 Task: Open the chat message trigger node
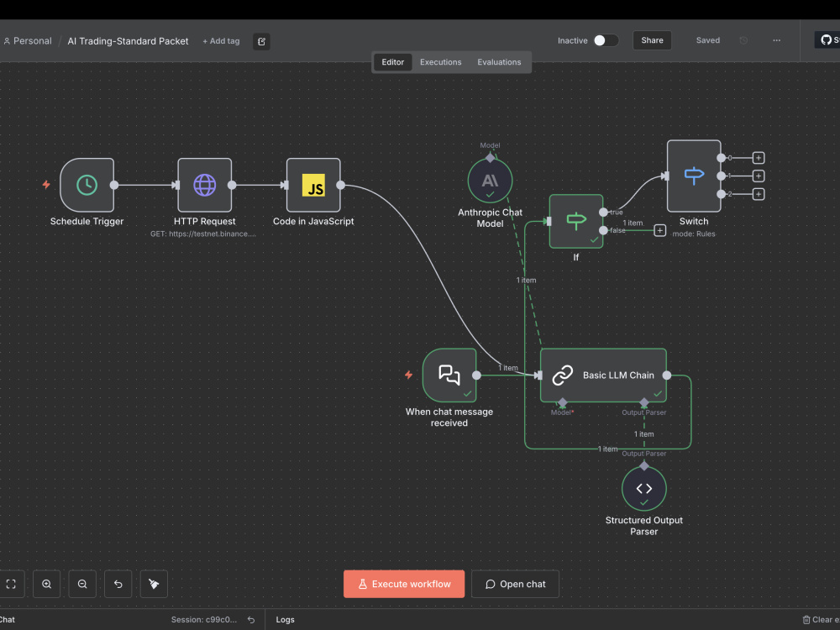click(449, 375)
